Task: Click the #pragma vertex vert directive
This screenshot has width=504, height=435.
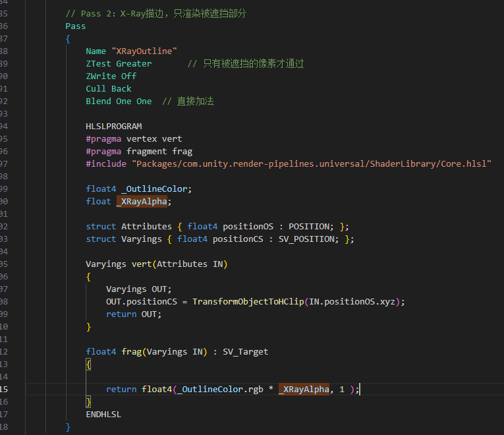Action: [134, 138]
